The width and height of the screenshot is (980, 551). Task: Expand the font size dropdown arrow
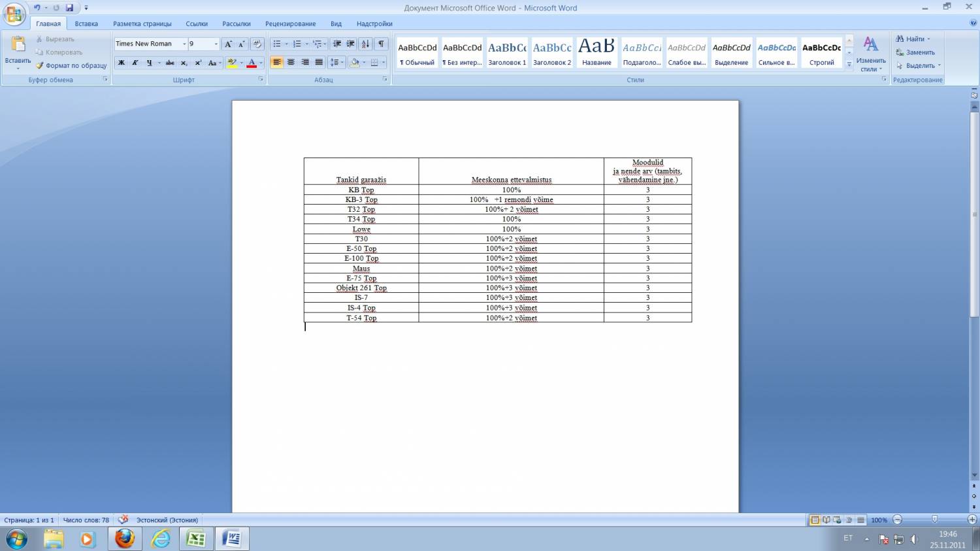click(216, 44)
